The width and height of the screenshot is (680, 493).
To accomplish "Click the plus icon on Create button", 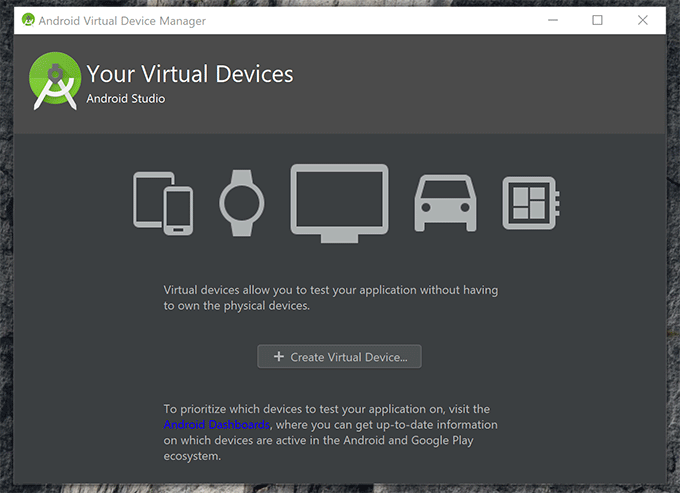I will click(279, 356).
